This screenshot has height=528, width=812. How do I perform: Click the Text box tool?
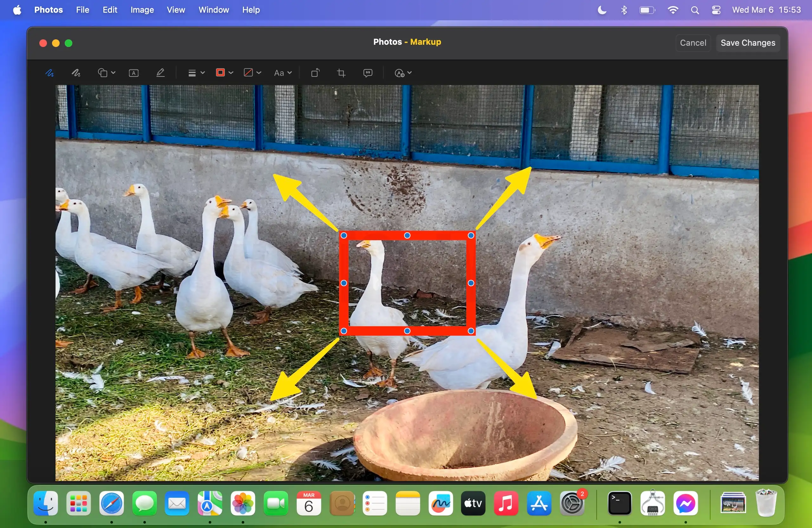tap(134, 73)
